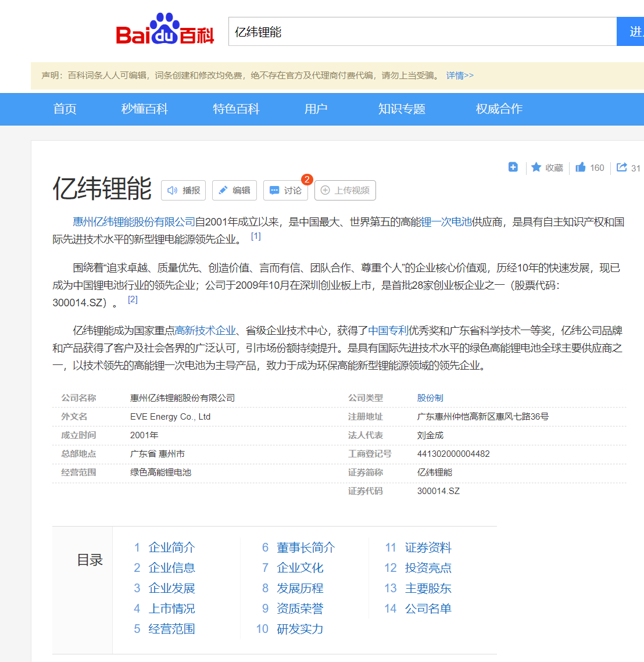This screenshot has width=644, height=662.
Task: Click the blue plus add icon
Action: pyautogui.click(x=513, y=167)
